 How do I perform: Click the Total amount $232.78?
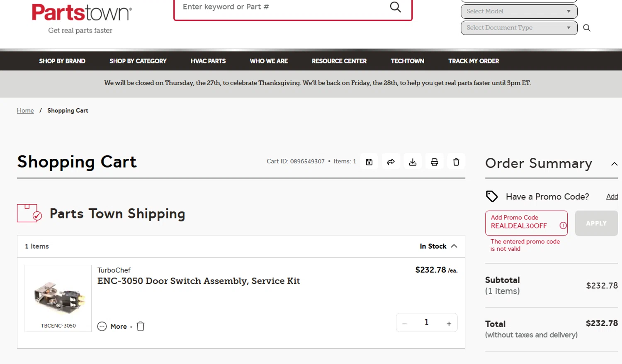602,323
